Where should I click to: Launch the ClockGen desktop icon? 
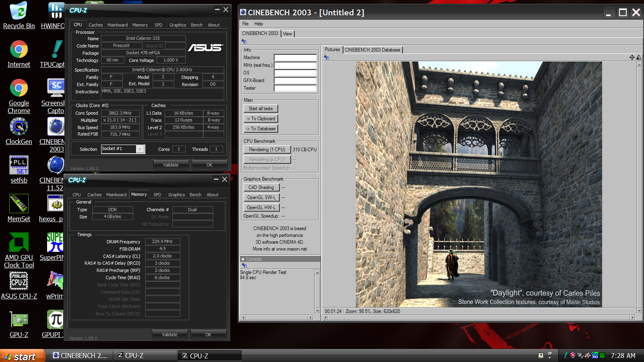(19, 132)
